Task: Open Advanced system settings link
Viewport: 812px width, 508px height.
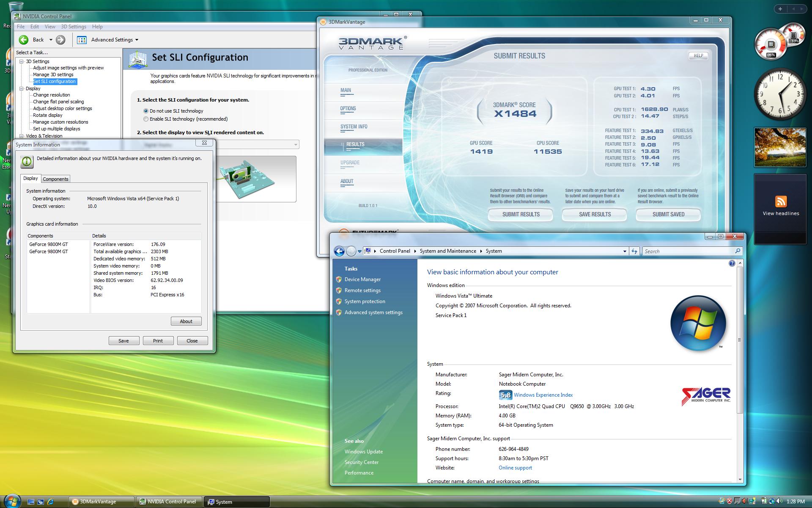Action: tap(373, 312)
